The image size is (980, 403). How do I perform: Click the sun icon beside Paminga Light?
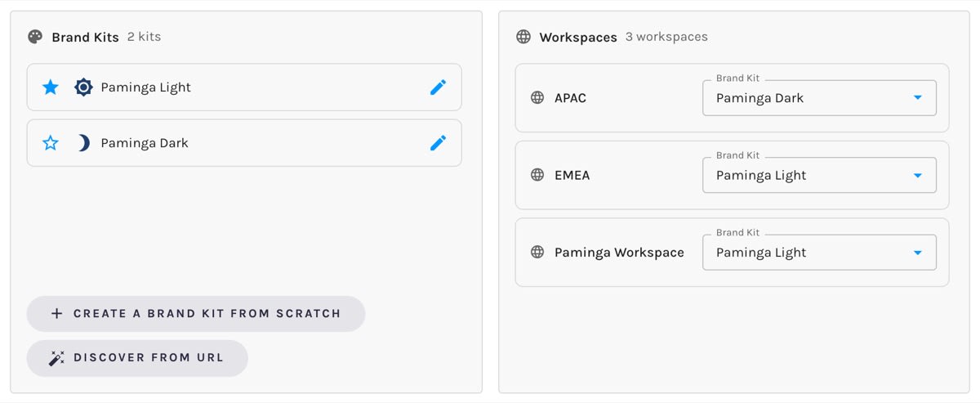[x=83, y=87]
